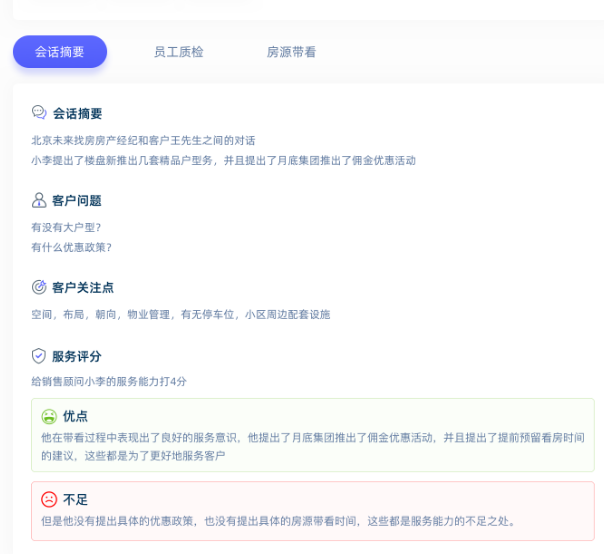Click the 客户关注点 section heading
Viewport: 604px width, 554px height.
[x=83, y=287]
